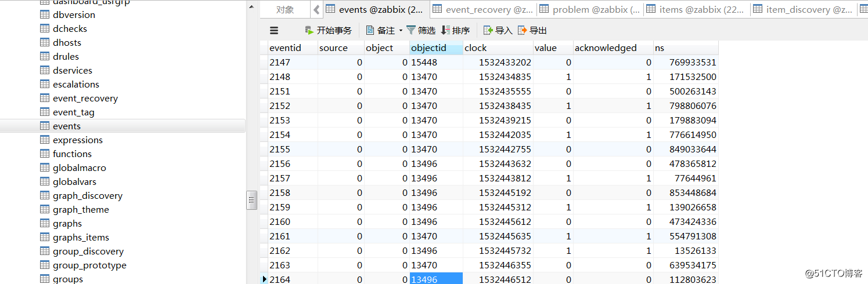Select the dchecks table in the tree
The width and height of the screenshot is (868, 284).
69,28
